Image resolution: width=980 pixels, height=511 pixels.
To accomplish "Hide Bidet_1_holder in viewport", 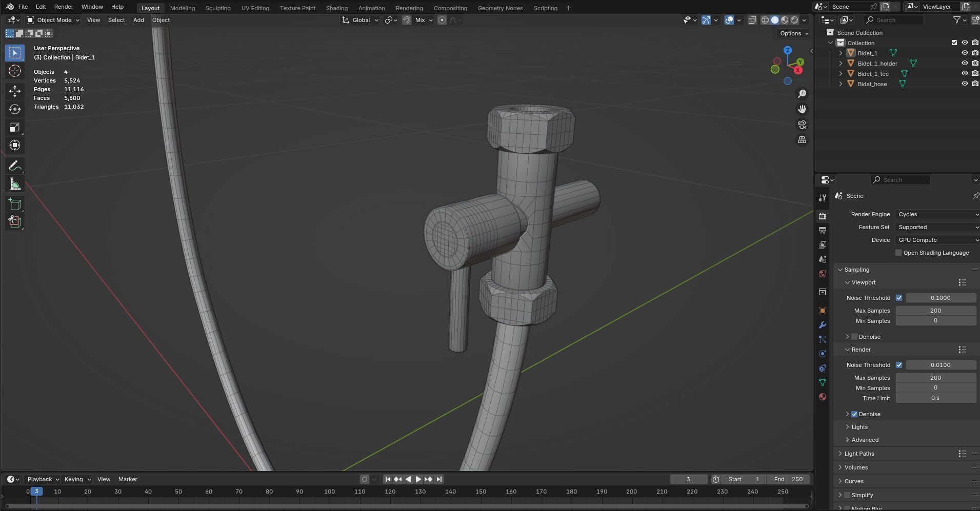I will point(965,63).
